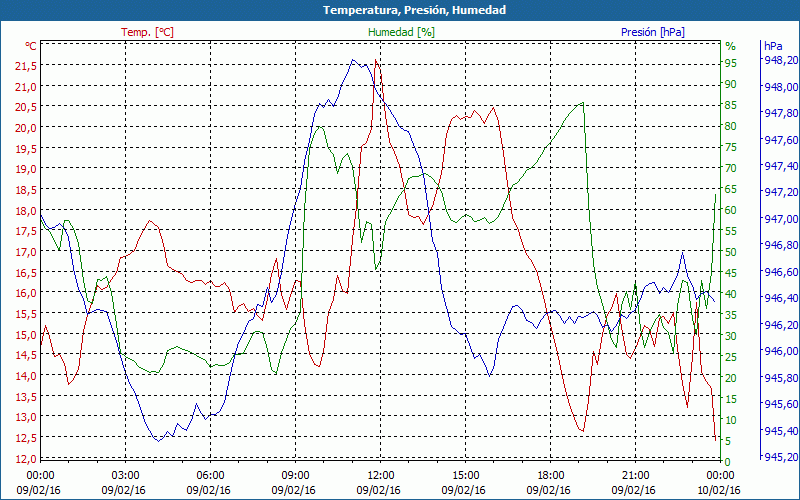Click the 30 humidity axis value

click(731, 336)
